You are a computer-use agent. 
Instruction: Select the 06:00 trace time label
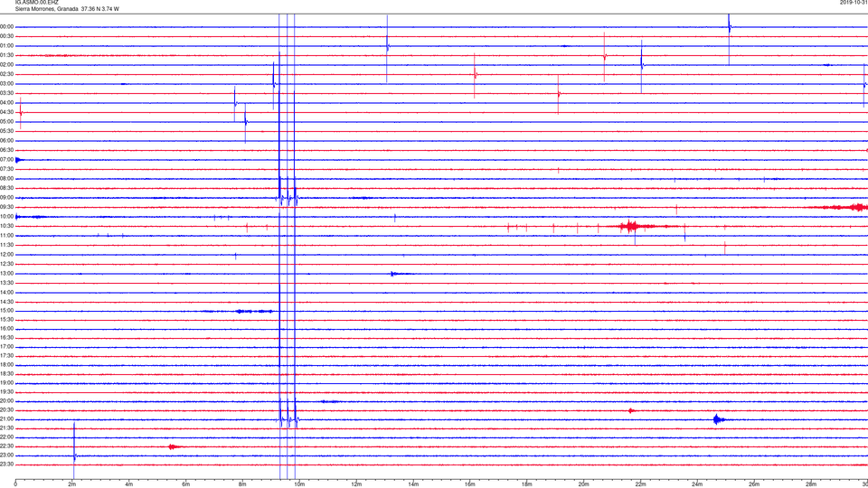click(x=6, y=141)
